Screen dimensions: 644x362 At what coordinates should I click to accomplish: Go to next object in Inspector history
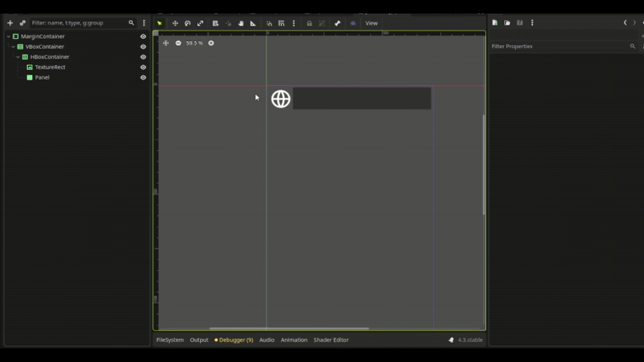pyautogui.click(x=635, y=23)
